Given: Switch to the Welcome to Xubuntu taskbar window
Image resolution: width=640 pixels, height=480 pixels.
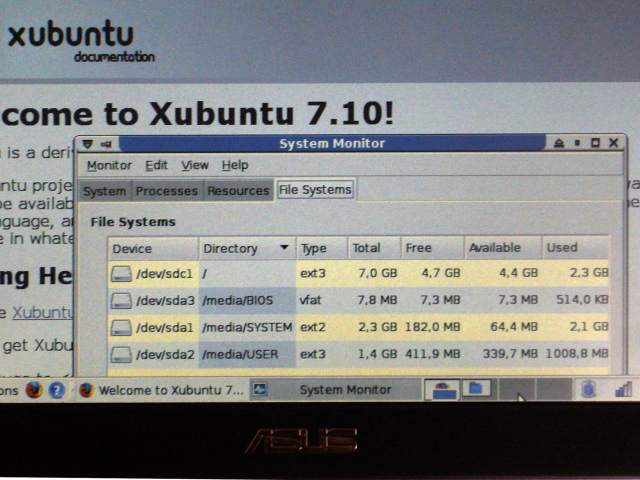Looking at the screenshot, I should pyautogui.click(x=161, y=390).
